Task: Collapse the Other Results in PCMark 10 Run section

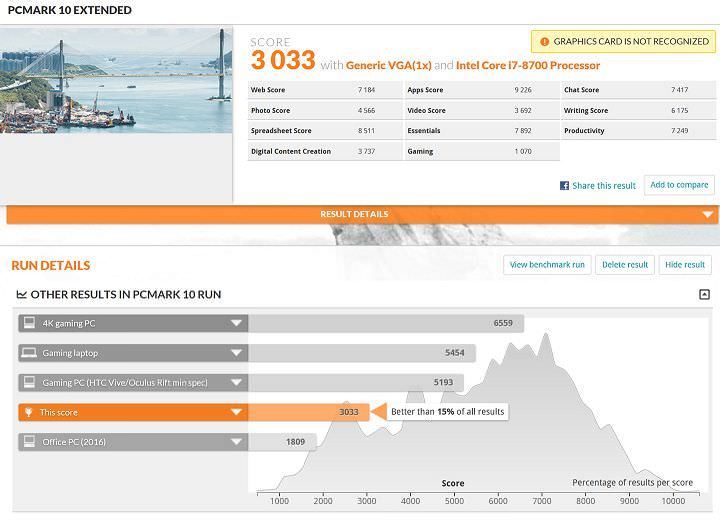Action: [704, 295]
